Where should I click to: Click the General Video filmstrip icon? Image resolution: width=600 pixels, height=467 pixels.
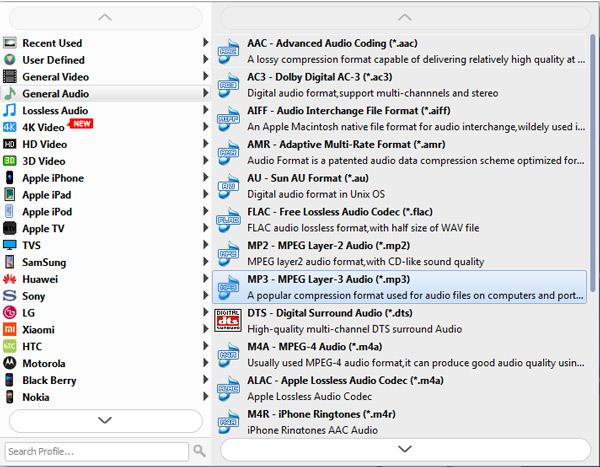[10, 77]
